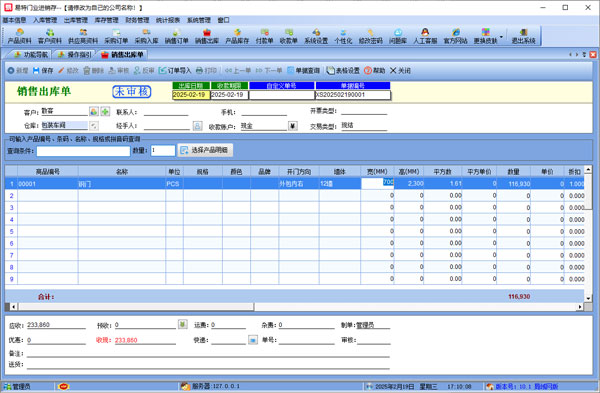Image resolution: width=600 pixels, height=393 pixels.
Task: Open 个性化 toolbar icon
Action: point(343,36)
